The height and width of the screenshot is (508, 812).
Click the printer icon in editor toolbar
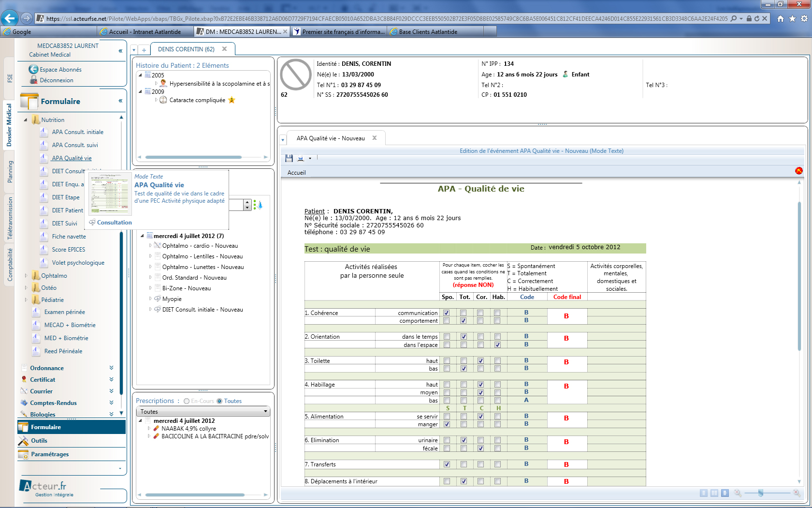coord(301,158)
